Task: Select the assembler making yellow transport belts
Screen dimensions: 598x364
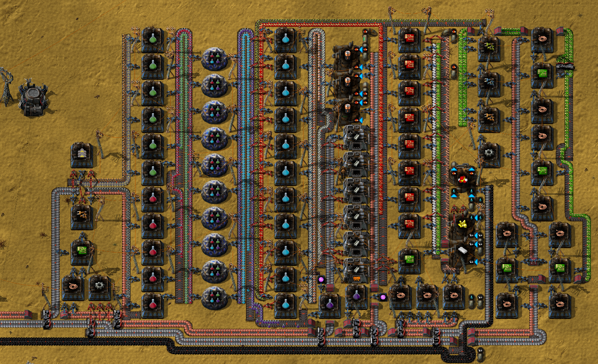Action: [82, 154]
